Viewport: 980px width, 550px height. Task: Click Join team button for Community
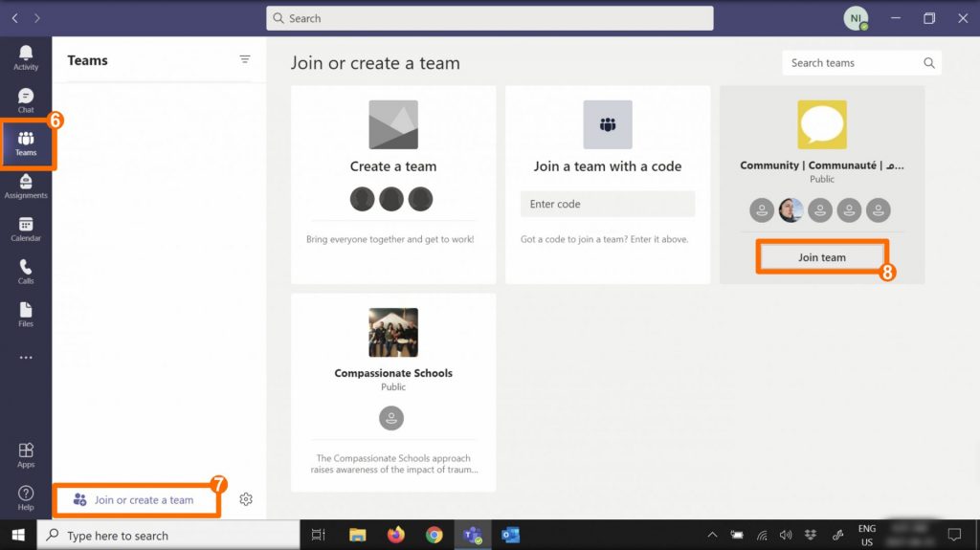coord(822,257)
